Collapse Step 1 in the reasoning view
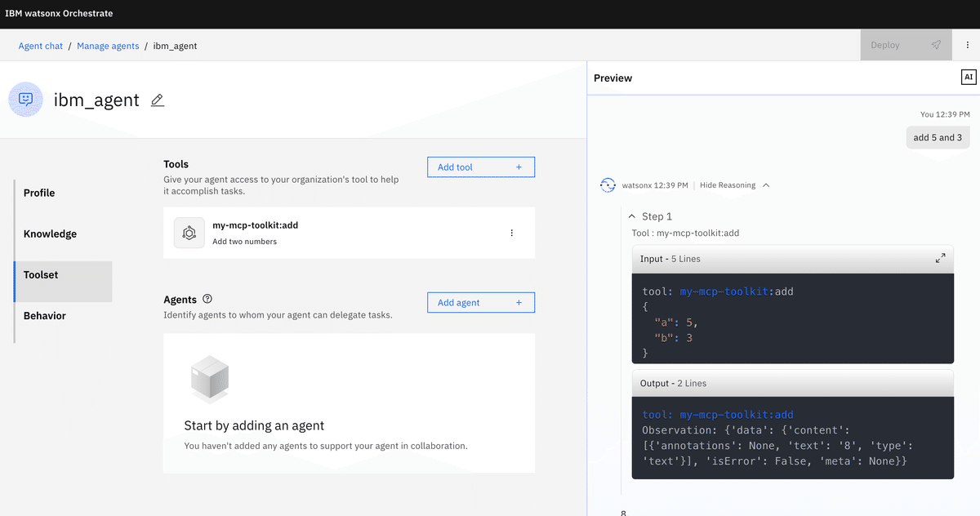 [631, 216]
